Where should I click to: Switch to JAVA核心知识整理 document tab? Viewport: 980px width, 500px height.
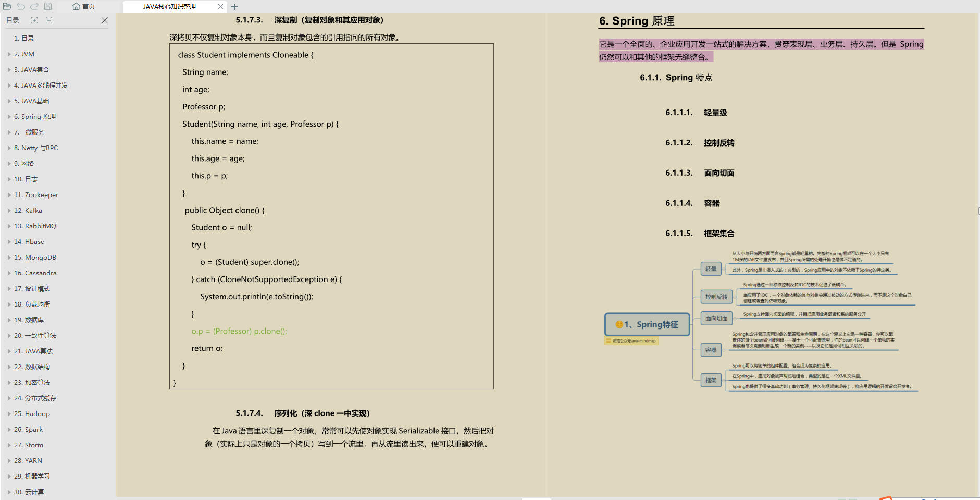coord(169,7)
